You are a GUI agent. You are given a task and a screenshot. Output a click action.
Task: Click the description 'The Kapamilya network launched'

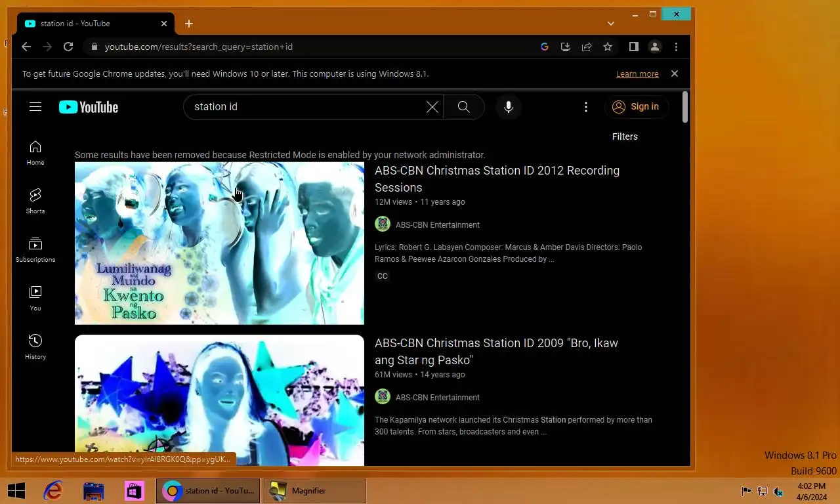[x=513, y=426]
